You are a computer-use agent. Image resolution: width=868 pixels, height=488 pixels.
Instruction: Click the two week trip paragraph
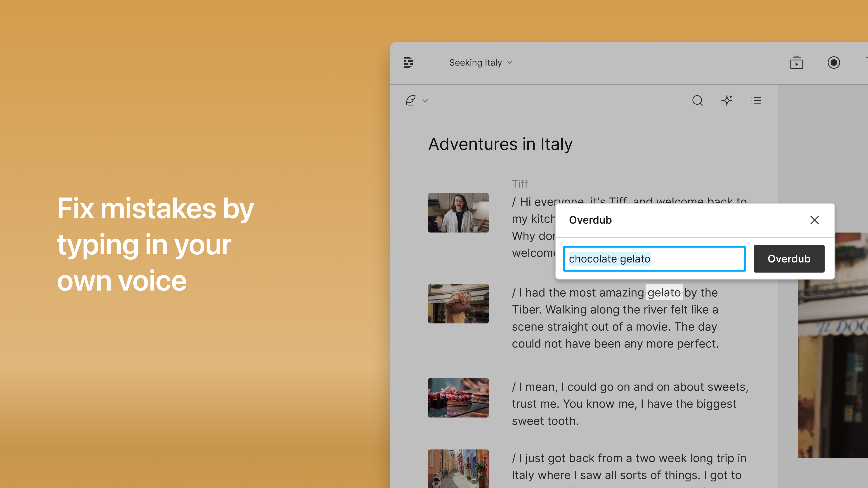(629, 469)
